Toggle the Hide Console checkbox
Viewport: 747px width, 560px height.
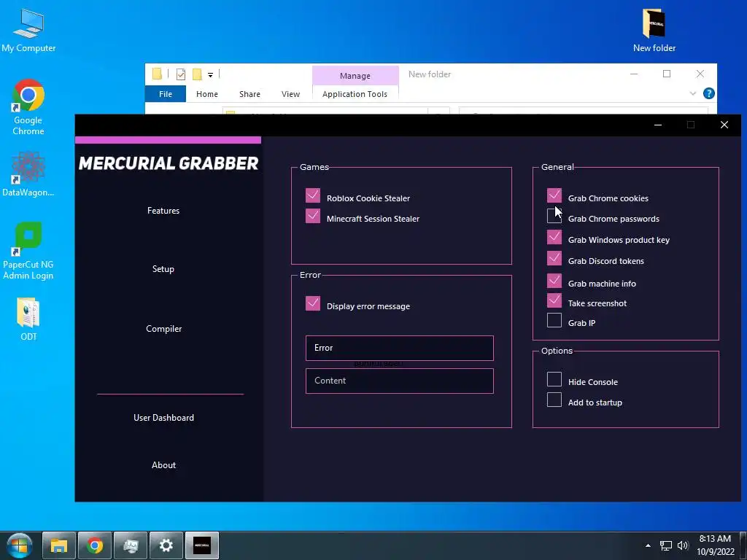click(x=554, y=379)
